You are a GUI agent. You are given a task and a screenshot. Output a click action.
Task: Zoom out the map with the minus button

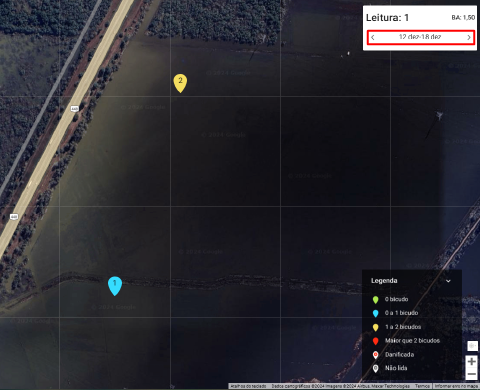point(471,374)
